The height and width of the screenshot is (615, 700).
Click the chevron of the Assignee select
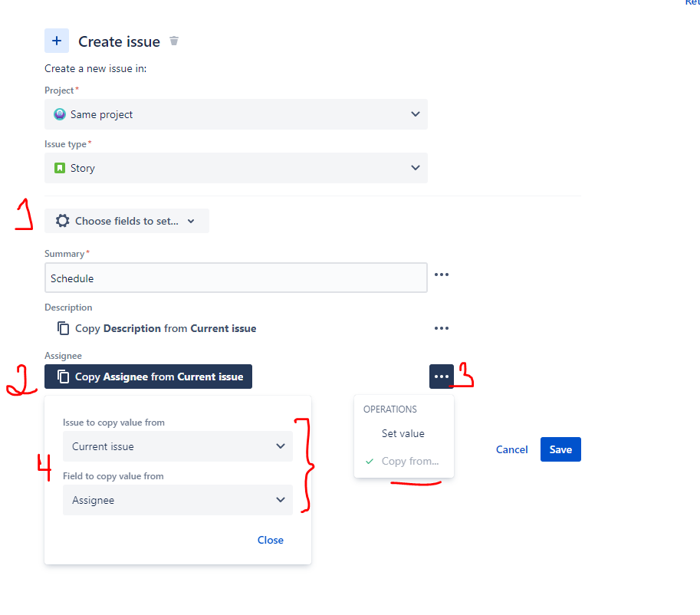(x=281, y=500)
